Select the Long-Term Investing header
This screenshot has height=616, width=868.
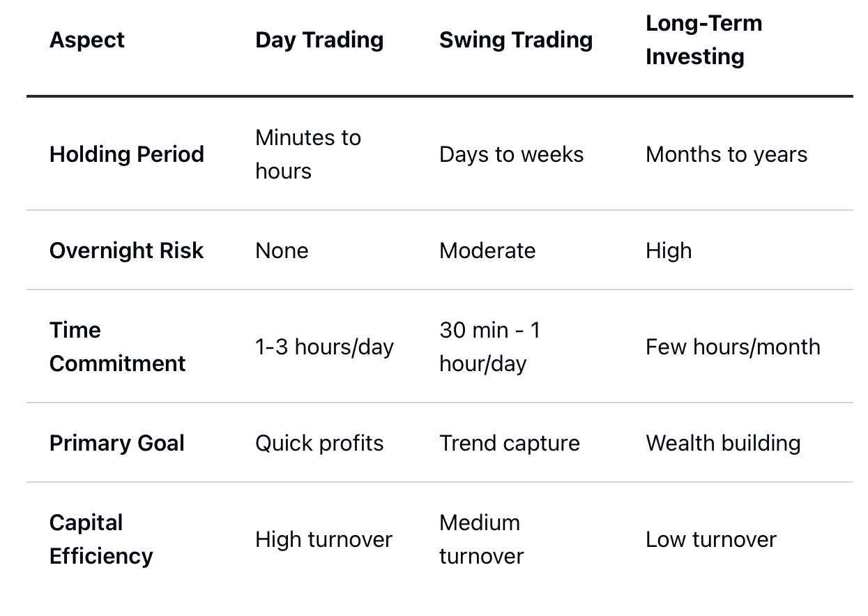(x=704, y=40)
